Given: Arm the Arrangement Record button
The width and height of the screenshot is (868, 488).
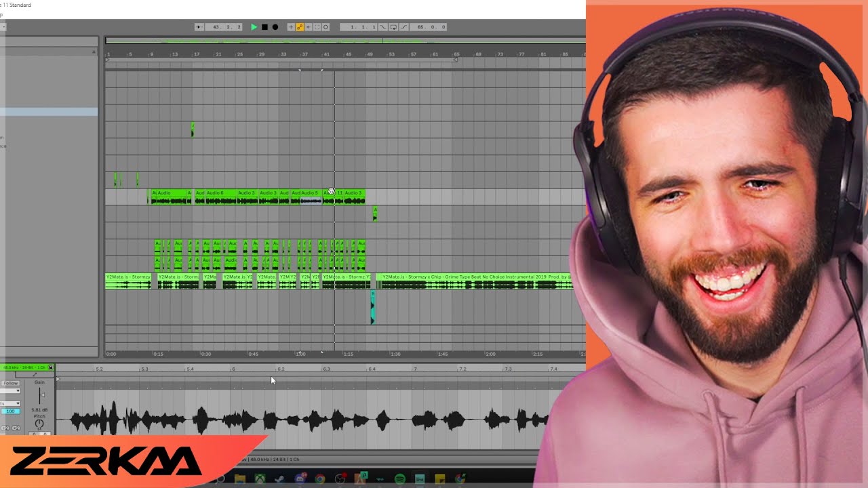Looking at the screenshot, I should (275, 27).
